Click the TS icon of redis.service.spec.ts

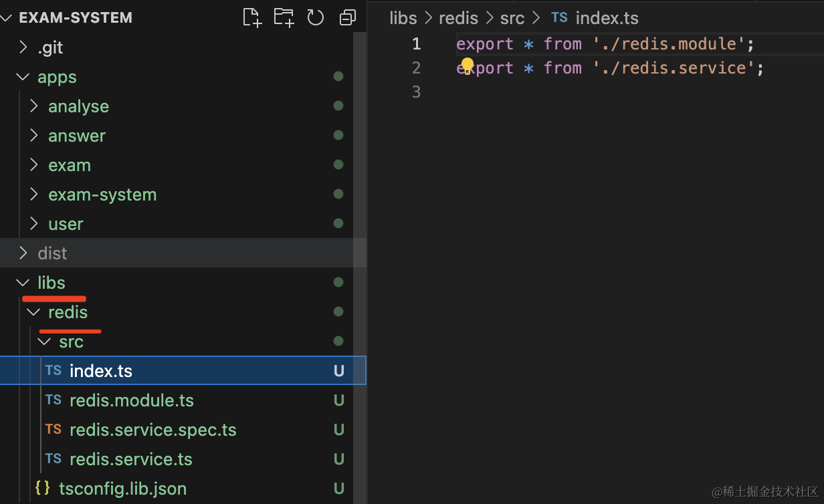pyautogui.click(x=54, y=430)
